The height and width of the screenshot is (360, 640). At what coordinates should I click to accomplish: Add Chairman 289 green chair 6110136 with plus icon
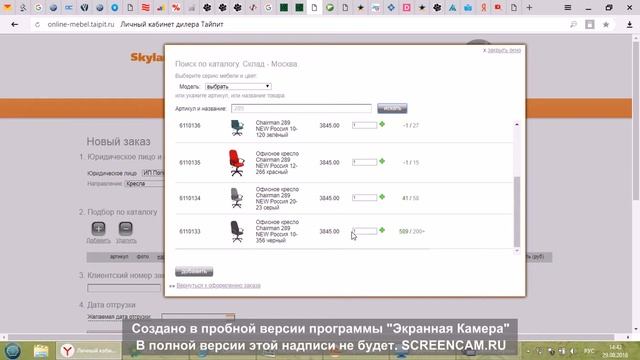pos(382,124)
